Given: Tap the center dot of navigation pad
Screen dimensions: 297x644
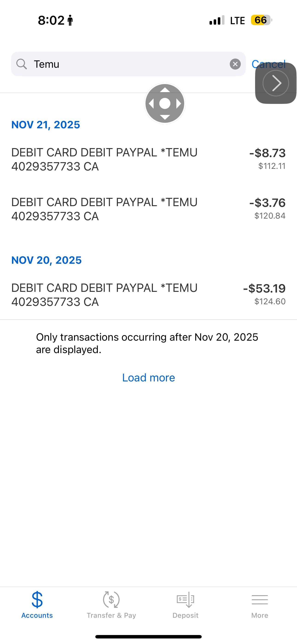Looking at the screenshot, I should [x=165, y=103].
